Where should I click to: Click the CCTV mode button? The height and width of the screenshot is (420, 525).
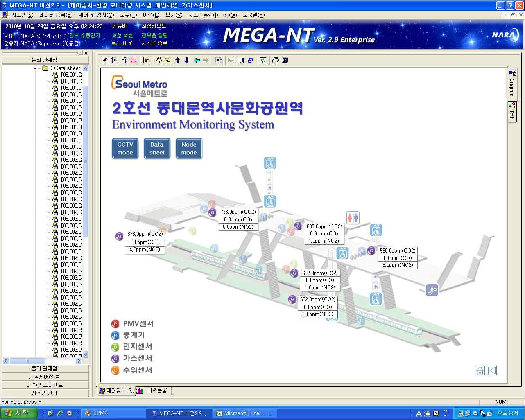click(x=125, y=148)
